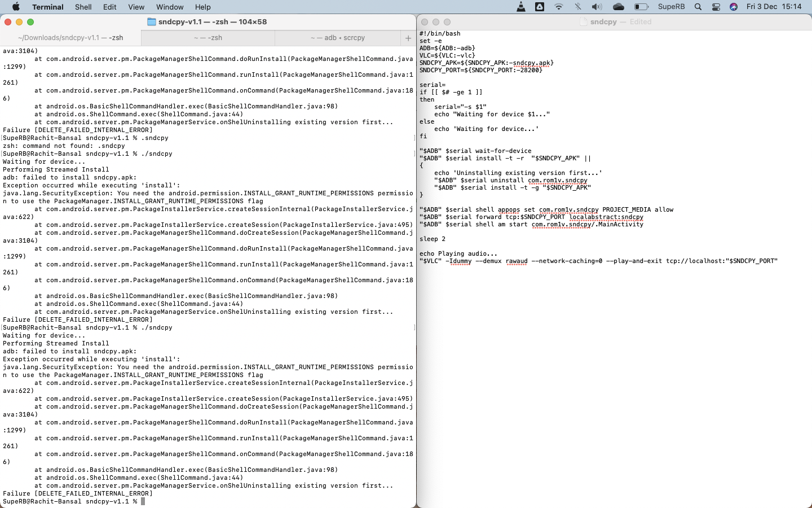Screen dimensions: 812x508
Task: Enable Bluetooth from the menu bar
Action: click(x=578, y=7)
